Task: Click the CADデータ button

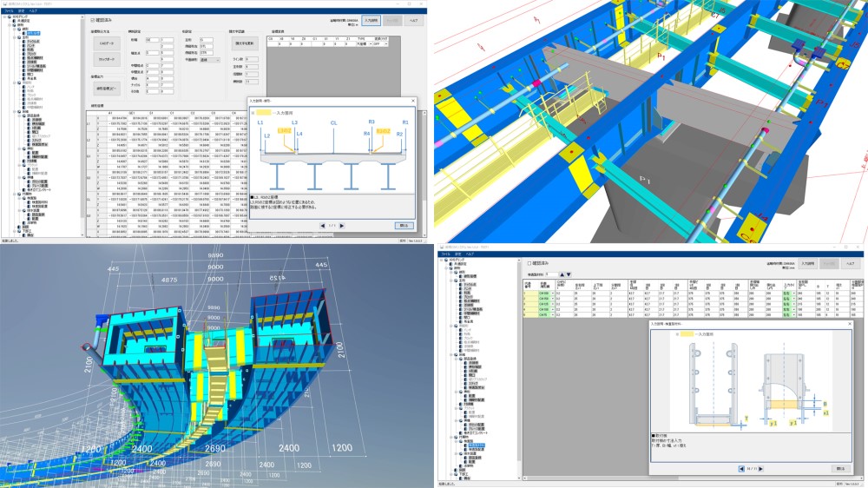Action: point(106,43)
